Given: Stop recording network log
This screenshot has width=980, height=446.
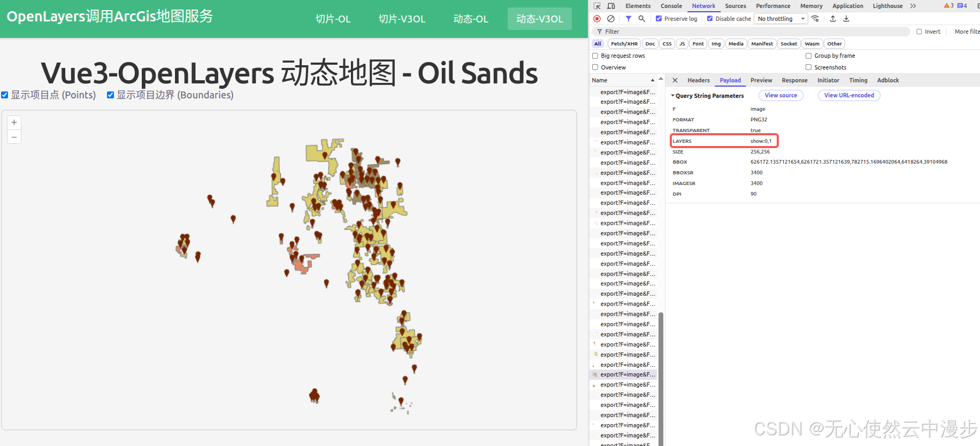Looking at the screenshot, I should 597,19.
